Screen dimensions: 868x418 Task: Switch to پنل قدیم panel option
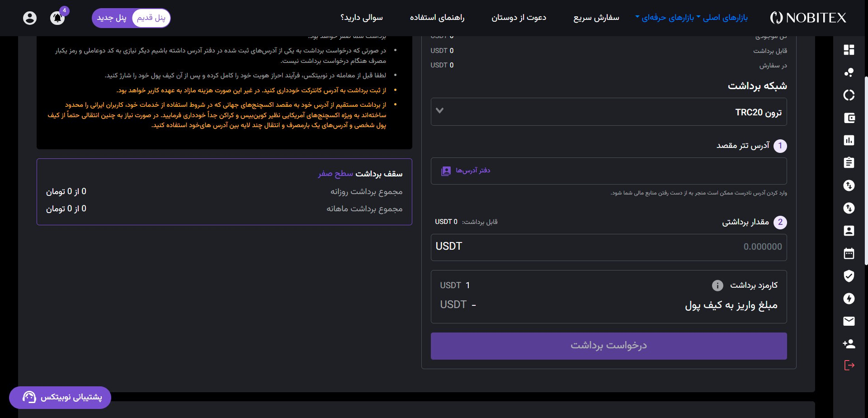click(x=151, y=18)
